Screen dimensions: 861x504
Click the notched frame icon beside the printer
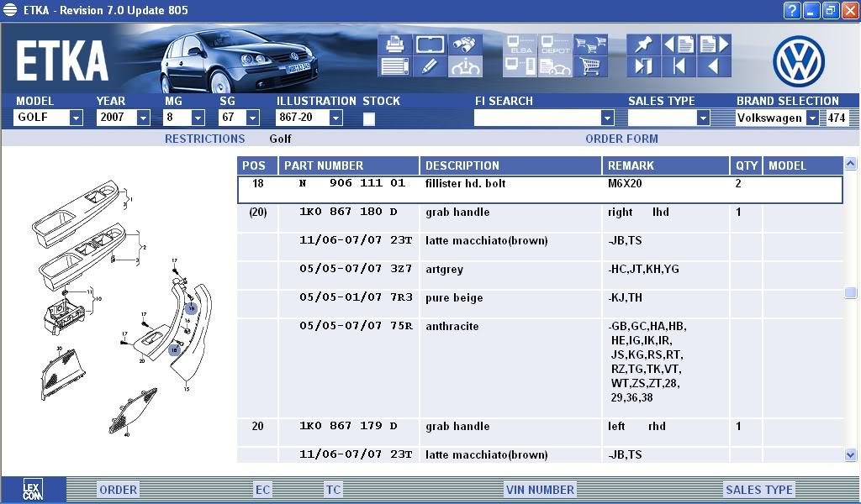(x=430, y=45)
